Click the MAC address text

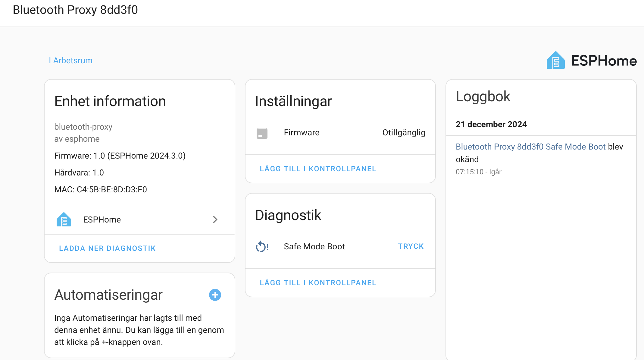pos(101,190)
